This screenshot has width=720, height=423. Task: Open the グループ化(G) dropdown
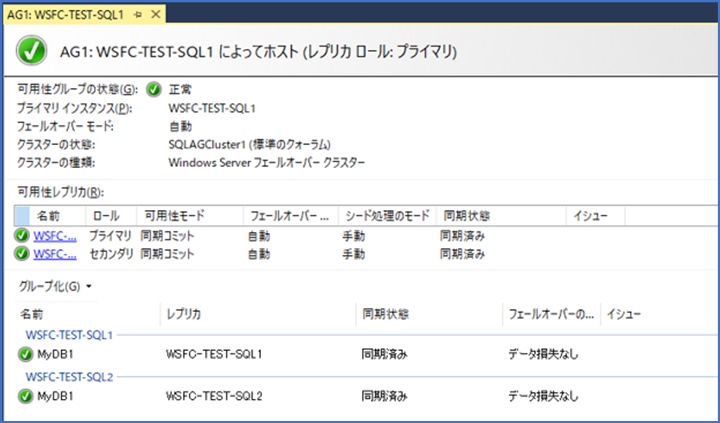tap(55, 287)
